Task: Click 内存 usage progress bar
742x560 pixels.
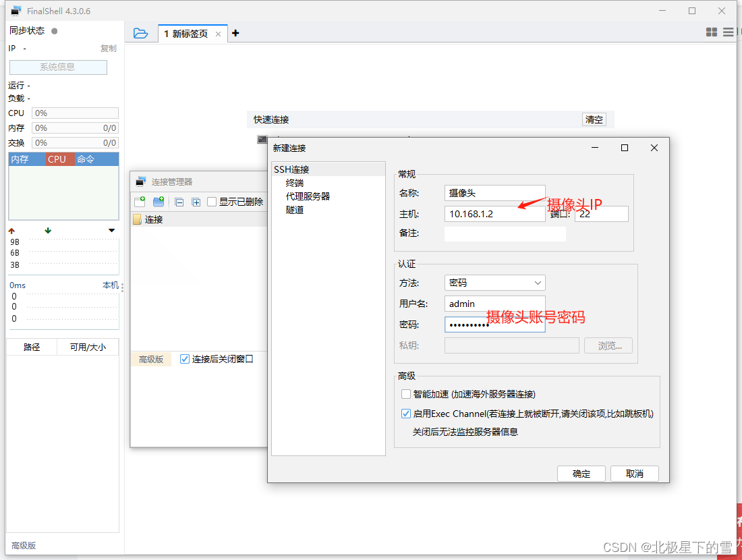Action: [x=75, y=128]
